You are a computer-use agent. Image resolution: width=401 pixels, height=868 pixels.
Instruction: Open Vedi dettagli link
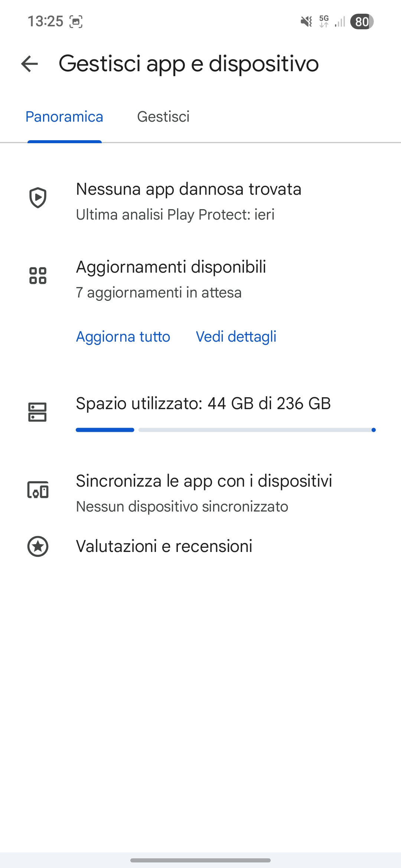tap(236, 337)
